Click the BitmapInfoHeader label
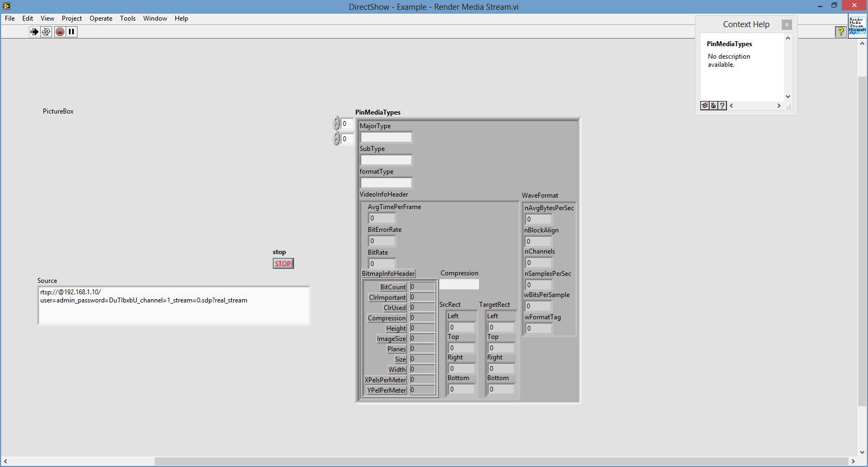The image size is (868, 467). [388, 274]
